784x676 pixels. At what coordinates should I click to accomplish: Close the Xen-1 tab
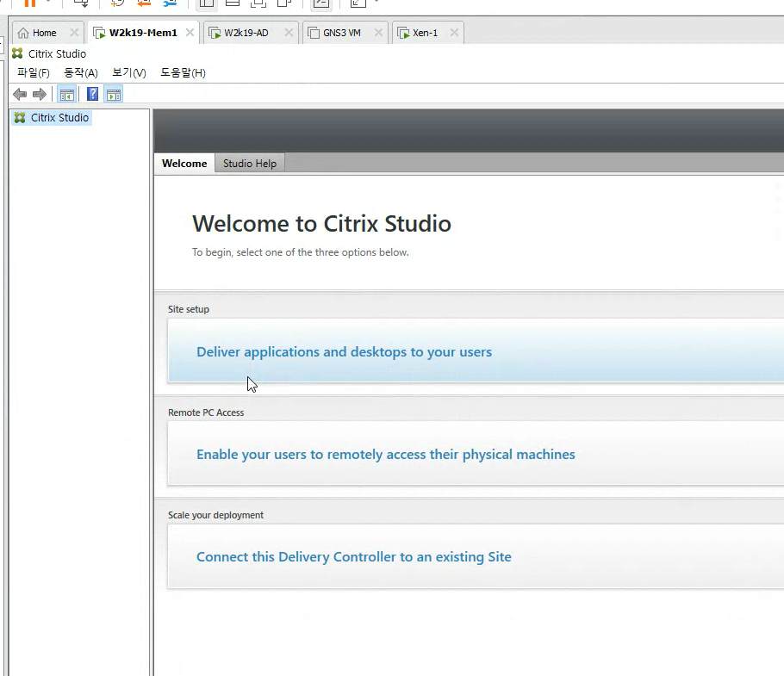(x=454, y=33)
